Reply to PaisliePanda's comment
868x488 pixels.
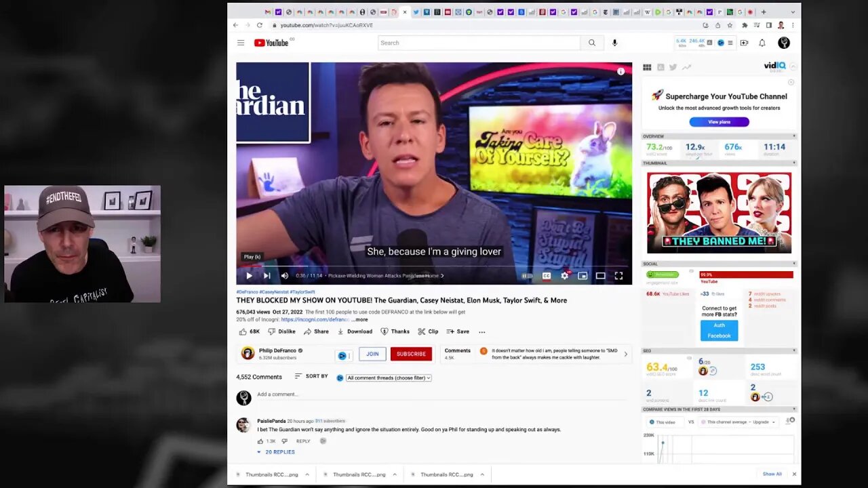coord(303,441)
